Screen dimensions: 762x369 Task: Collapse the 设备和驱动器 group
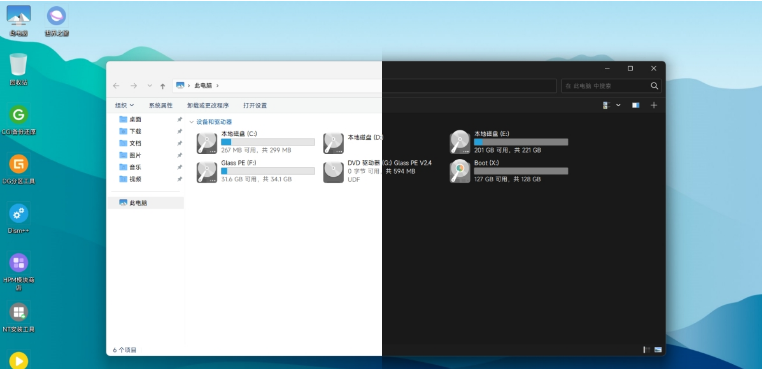192,122
